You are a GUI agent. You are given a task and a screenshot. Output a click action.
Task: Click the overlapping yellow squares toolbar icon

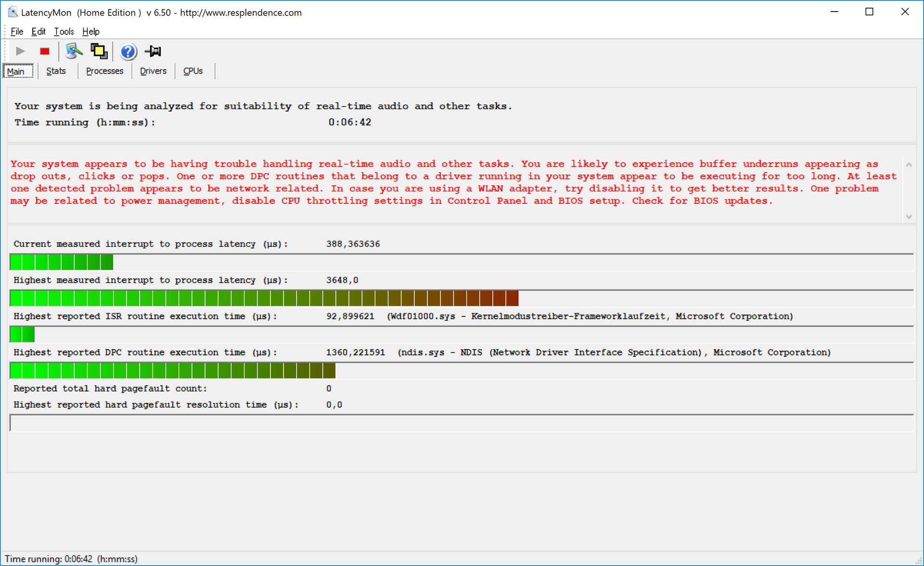tap(99, 51)
